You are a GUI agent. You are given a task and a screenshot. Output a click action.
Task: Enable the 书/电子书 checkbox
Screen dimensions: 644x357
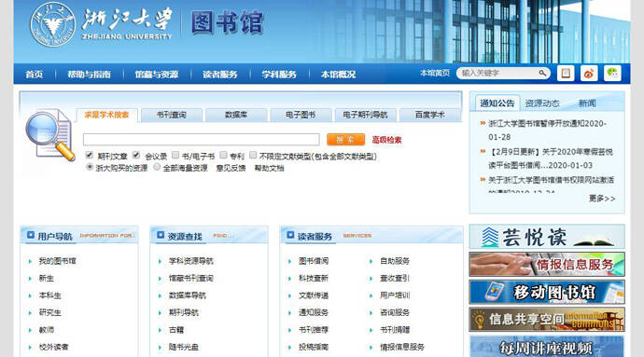point(175,155)
